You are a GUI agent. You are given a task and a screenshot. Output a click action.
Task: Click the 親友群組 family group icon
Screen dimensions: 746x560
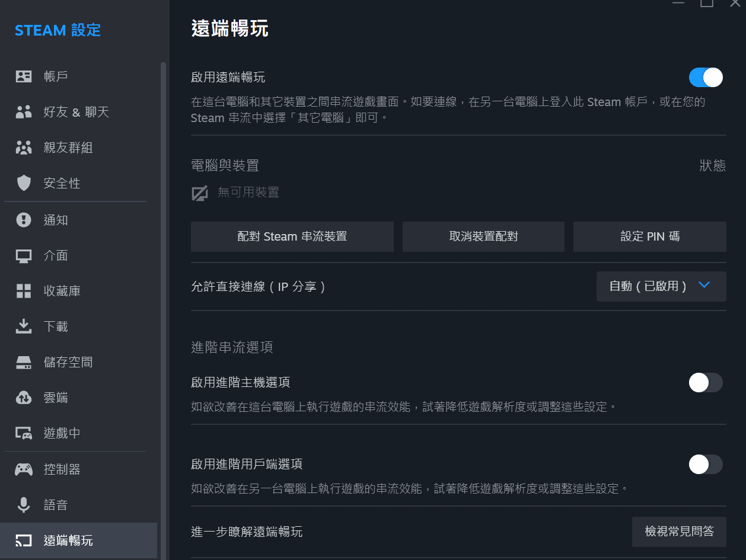click(24, 148)
